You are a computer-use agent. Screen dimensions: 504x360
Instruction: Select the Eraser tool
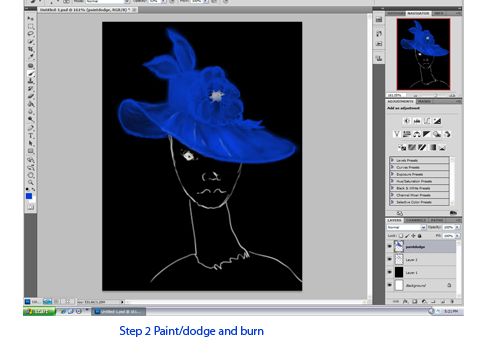[30, 96]
